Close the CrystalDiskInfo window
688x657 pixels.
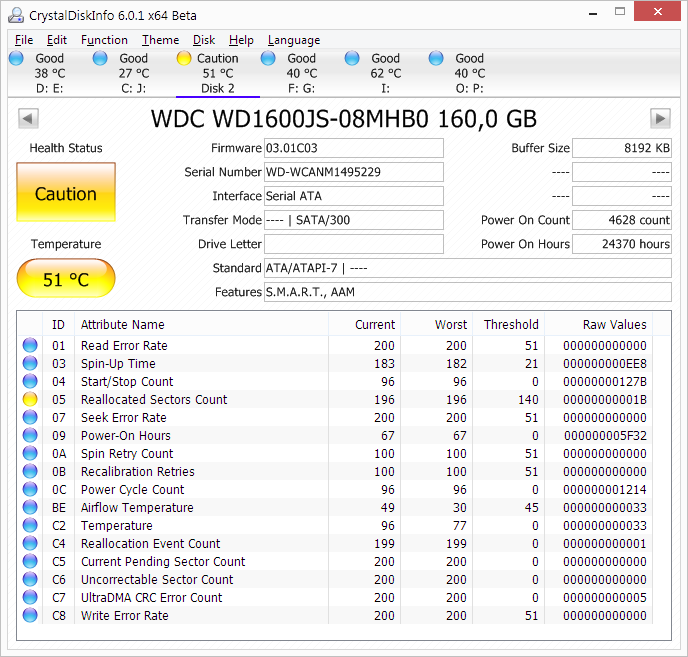pyautogui.click(x=657, y=11)
